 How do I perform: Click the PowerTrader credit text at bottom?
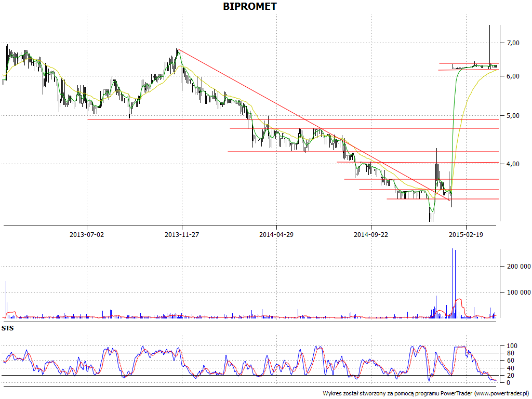coord(427,394)
